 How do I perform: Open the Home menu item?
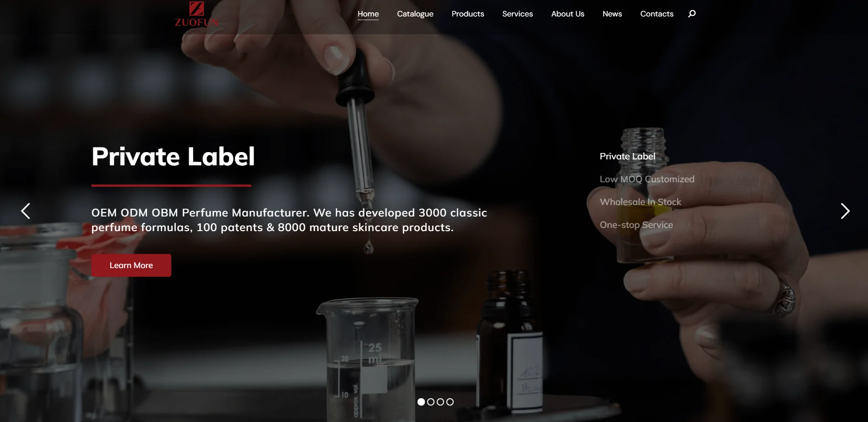368,14
